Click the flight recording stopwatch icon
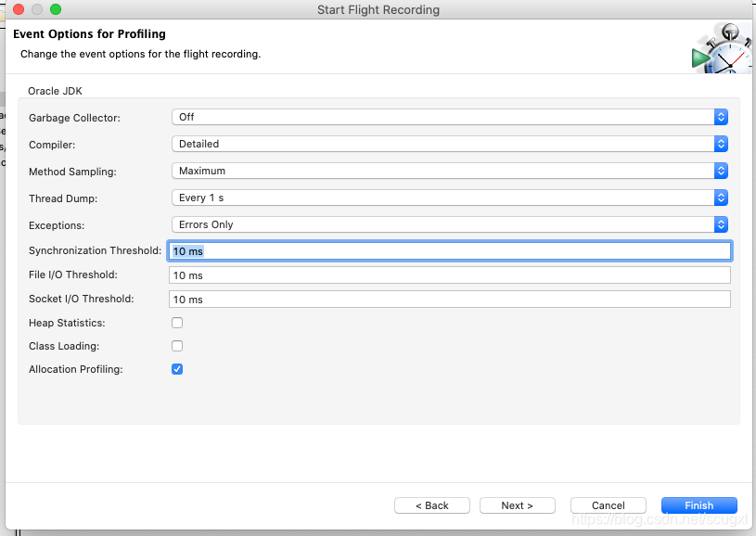Image resolution: width=756 pixels, height=536 pixels. [722, 48]
